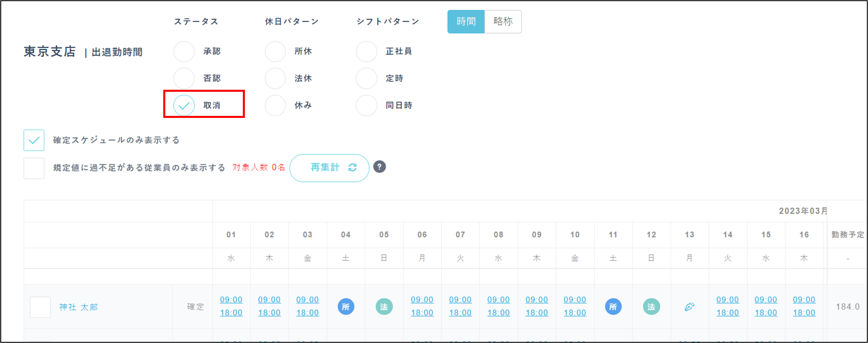868x343 pixels.
Task: Toggle the 承認 status filter
Action: [x=184, y=51]
